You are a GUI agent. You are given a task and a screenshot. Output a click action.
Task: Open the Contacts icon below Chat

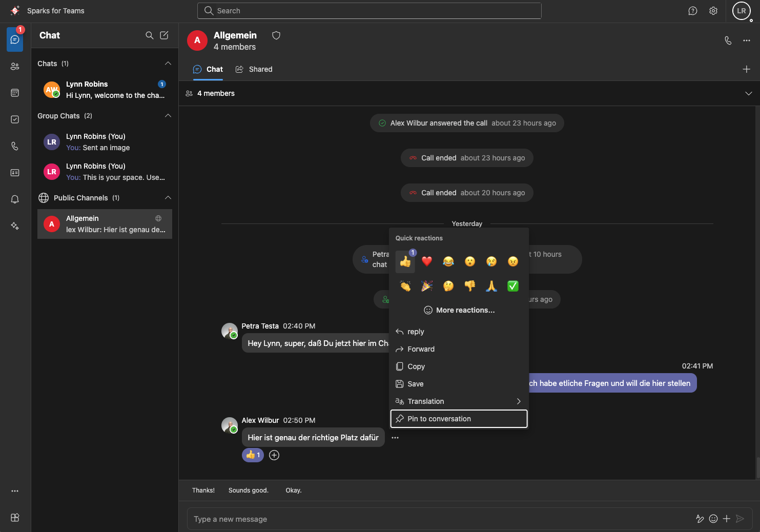pyautogui.click(x=15, y=66)
